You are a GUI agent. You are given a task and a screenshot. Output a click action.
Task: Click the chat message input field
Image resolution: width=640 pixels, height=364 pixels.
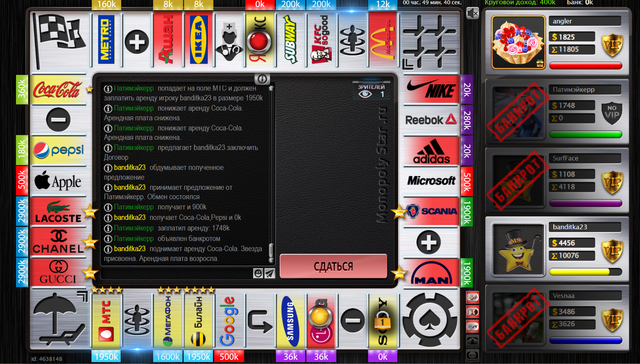(177, 273)
